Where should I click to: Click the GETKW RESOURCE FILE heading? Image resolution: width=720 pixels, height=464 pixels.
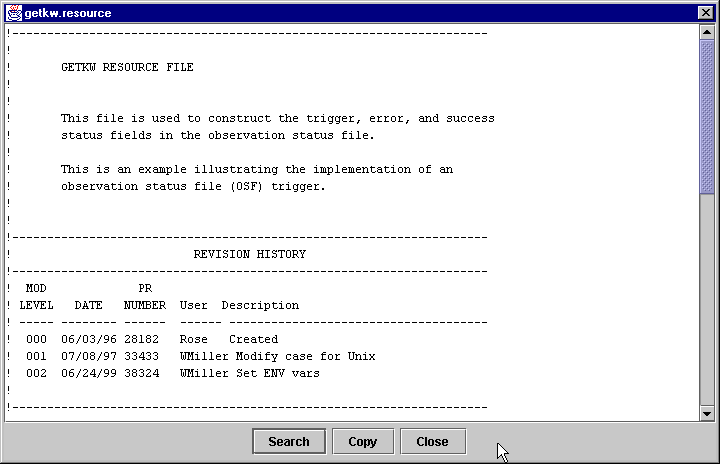[127, 67]
